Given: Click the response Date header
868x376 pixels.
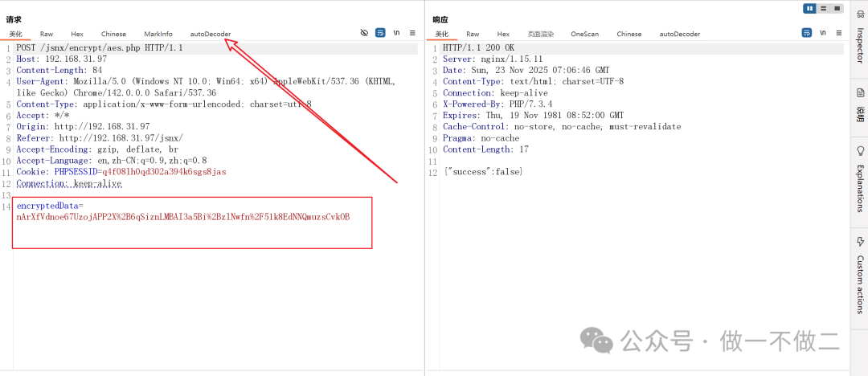Looking at the screenshot, I should 526,71.
